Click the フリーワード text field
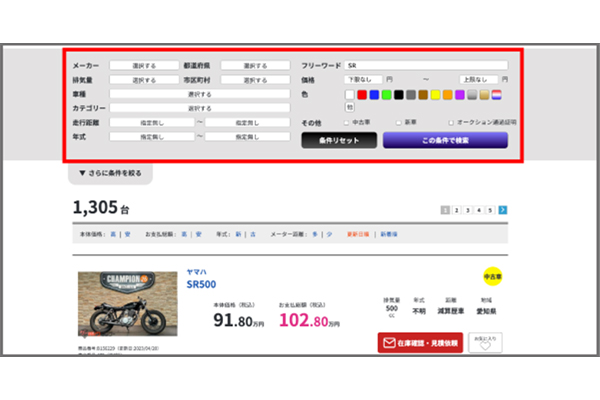This screenshot has height=400, width=600. pos(425,65)
